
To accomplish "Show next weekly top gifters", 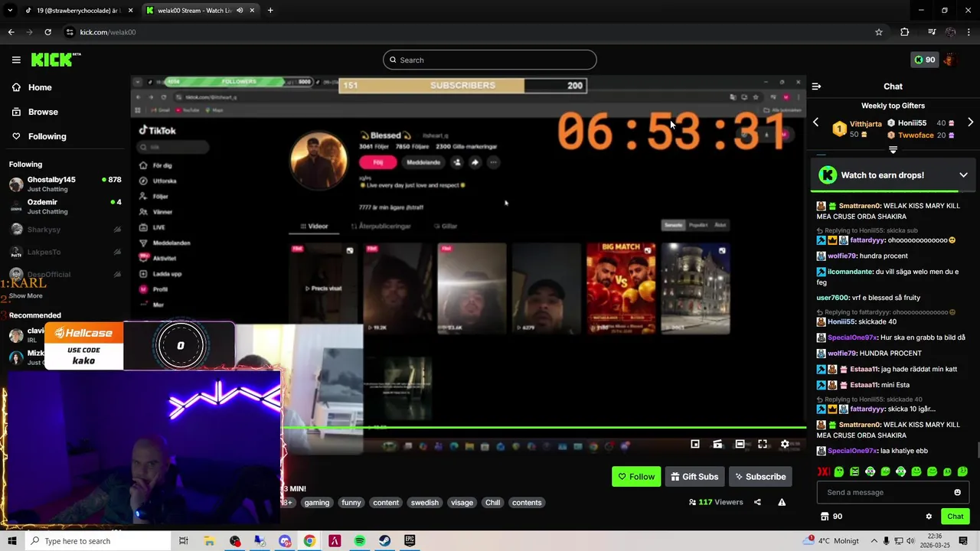I will [x=970, y=122].
